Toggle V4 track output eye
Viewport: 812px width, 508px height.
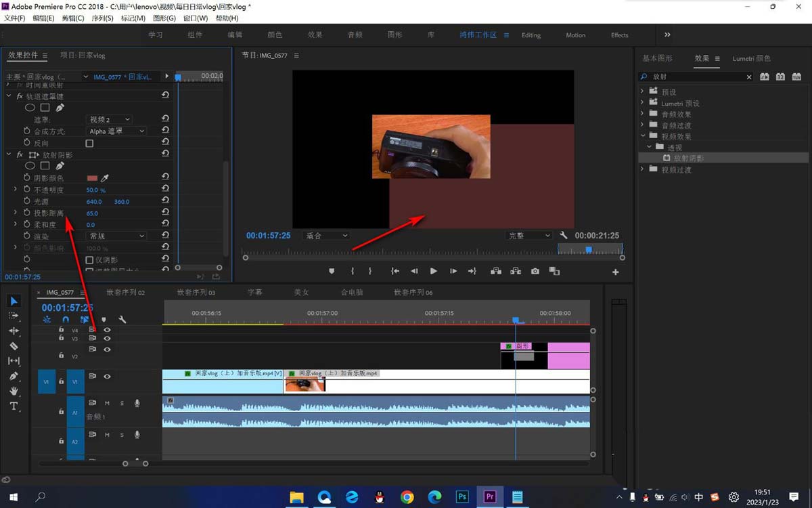click(x=107, y=330)
